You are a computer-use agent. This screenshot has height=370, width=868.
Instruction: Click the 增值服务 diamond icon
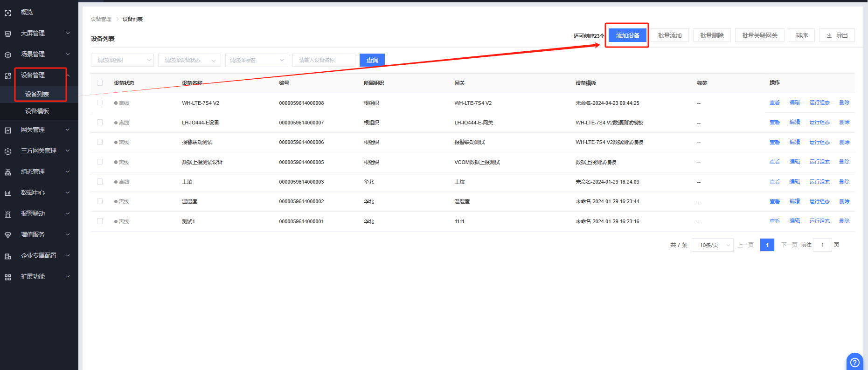[x=8, y=235]
